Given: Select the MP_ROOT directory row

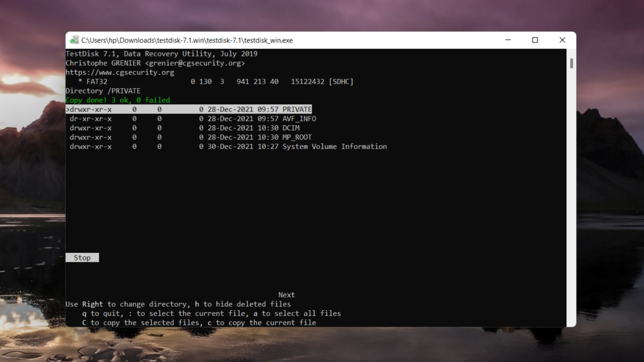Looking at the screenshot, I should [191, 137].
